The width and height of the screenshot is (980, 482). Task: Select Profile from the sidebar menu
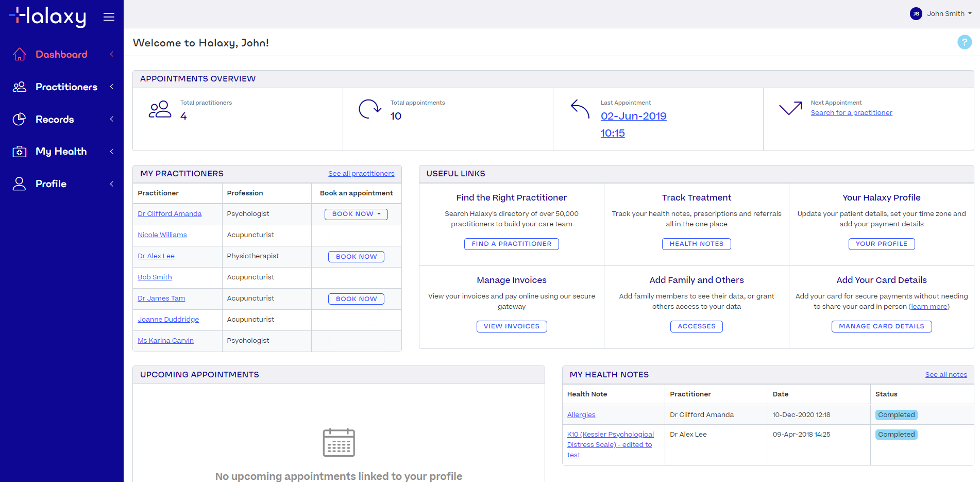(x=51, y=183)
